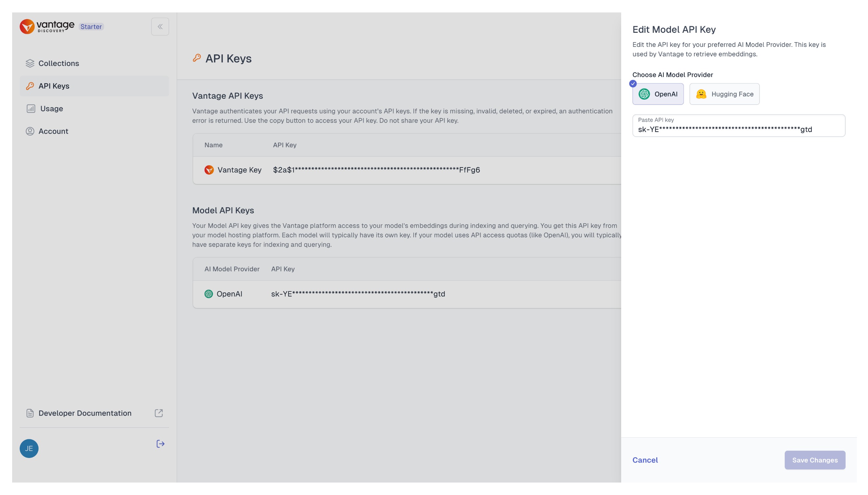Click the OpenAI tab in provider chooser
The width and height of the screenshot is (868, 495).
click(x=658, y=94)
